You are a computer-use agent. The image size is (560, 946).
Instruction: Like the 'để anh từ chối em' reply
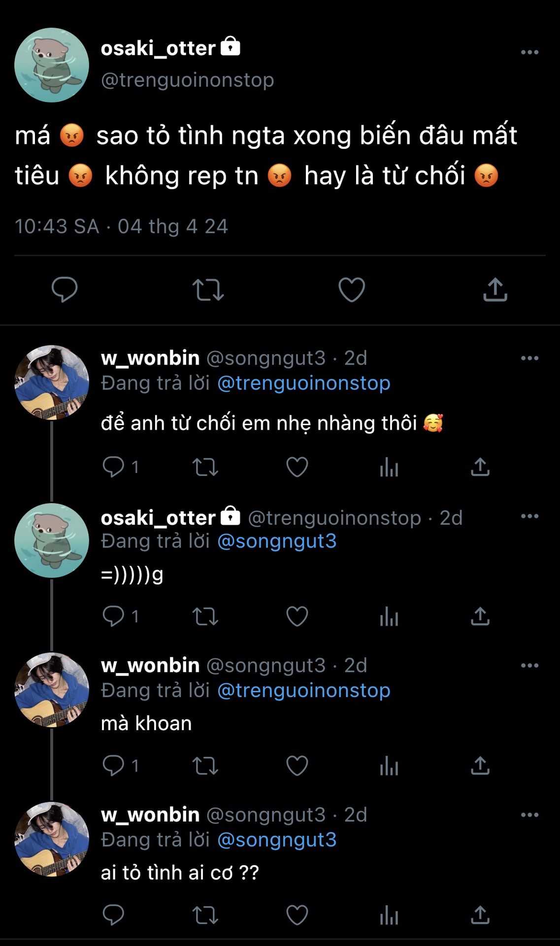tap(297, 467)
